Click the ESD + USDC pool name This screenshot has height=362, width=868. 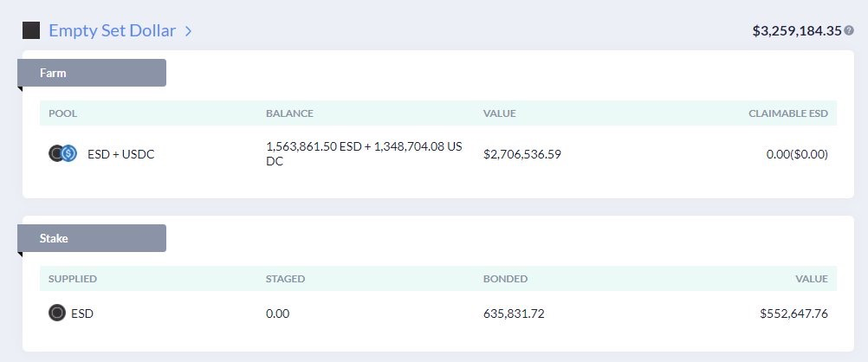[x=121, y=154]
